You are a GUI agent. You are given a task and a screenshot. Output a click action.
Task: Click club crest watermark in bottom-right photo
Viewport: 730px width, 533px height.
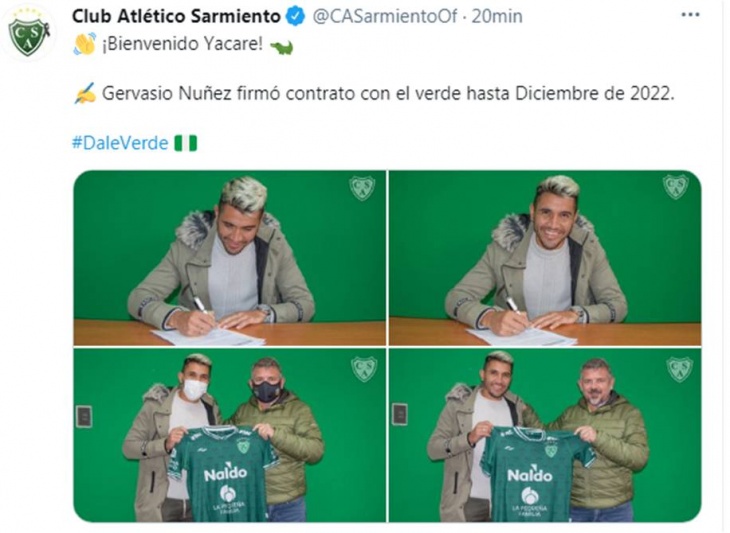679,369
